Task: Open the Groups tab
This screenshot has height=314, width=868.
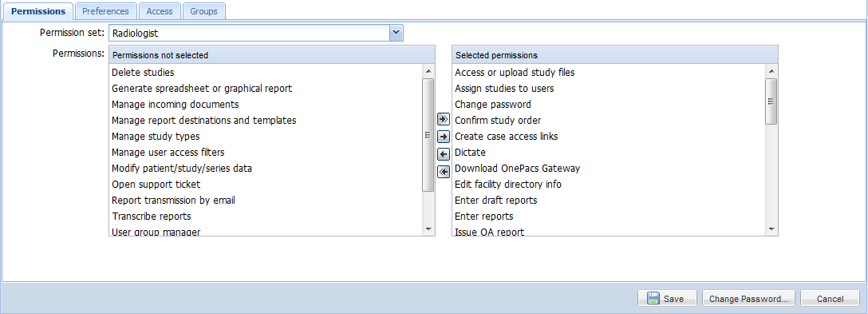Action: click(203, 11)
